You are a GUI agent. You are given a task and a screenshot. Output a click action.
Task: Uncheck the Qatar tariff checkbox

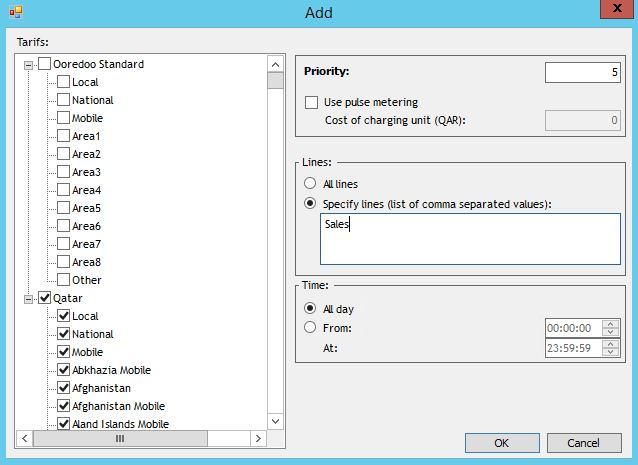44,298
